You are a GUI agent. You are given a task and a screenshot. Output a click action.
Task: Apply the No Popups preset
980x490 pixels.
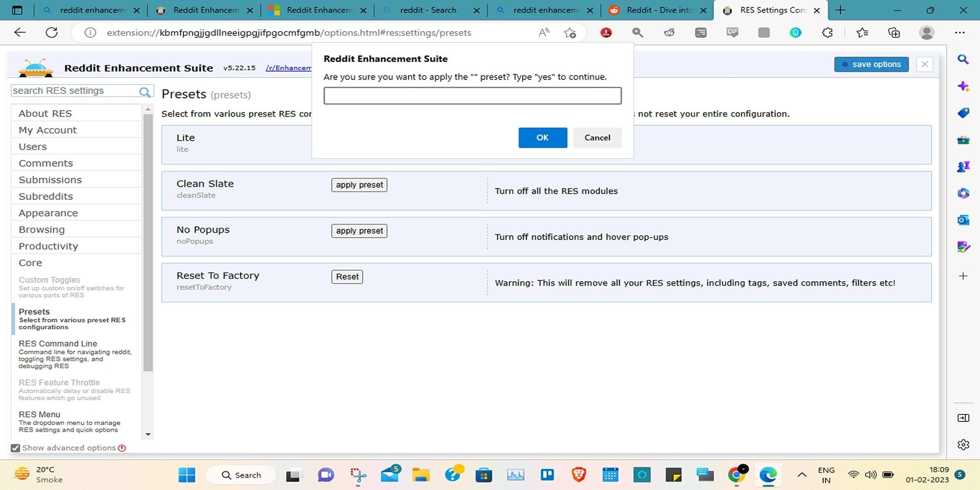click(x=359, y=231)
